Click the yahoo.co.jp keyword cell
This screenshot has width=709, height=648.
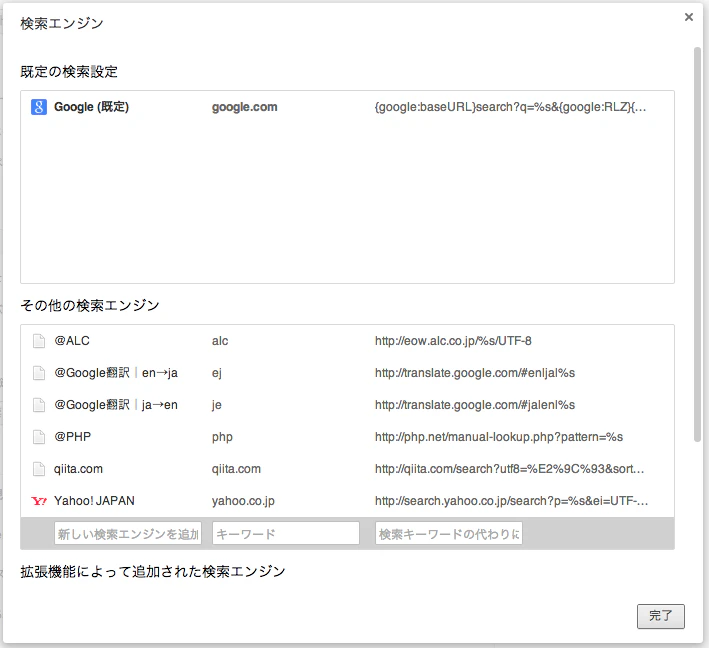[x=243, y=501]
